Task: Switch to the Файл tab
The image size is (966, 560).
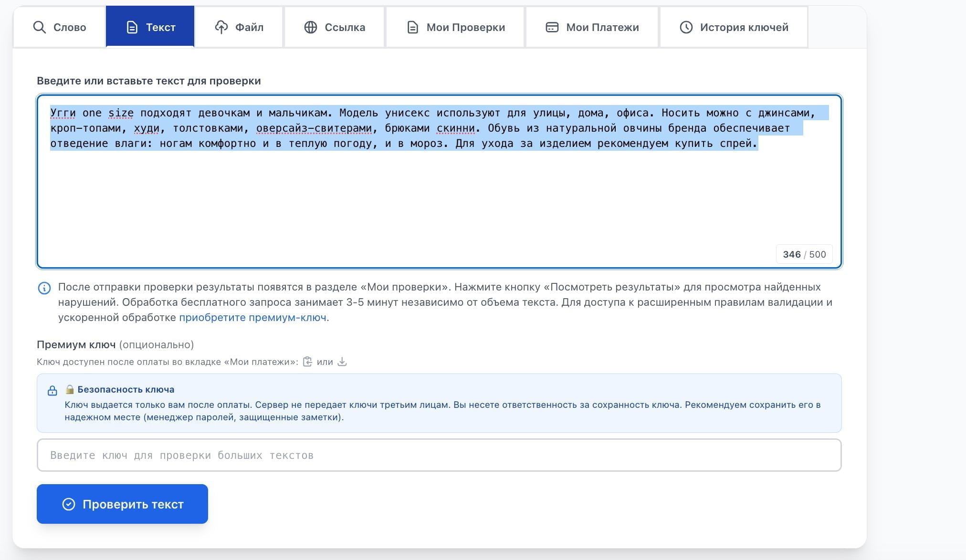Action: [239, 27]
